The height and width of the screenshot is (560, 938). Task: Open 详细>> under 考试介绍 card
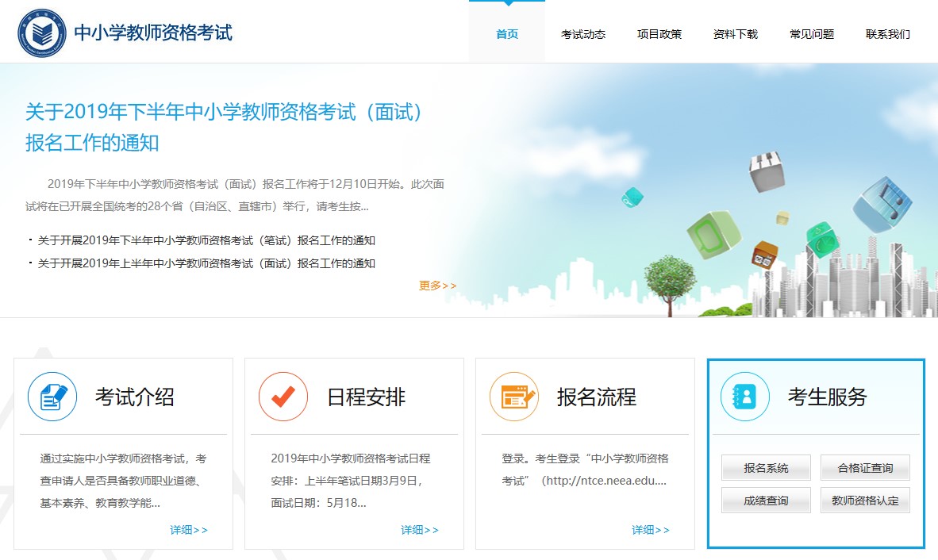point(189,530)
